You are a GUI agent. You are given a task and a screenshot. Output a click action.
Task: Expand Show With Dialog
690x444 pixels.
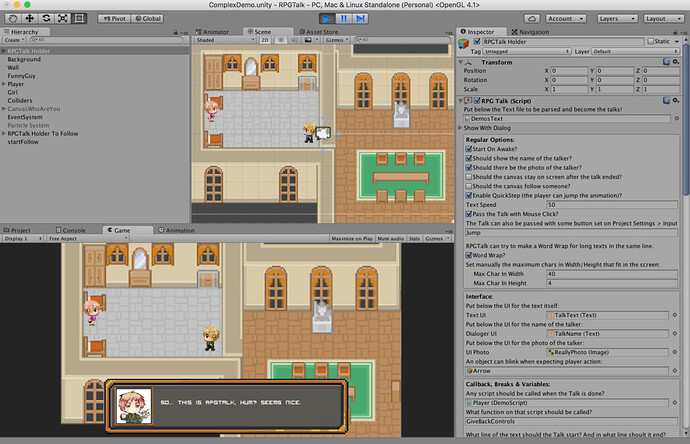click(x=460, y=128)
